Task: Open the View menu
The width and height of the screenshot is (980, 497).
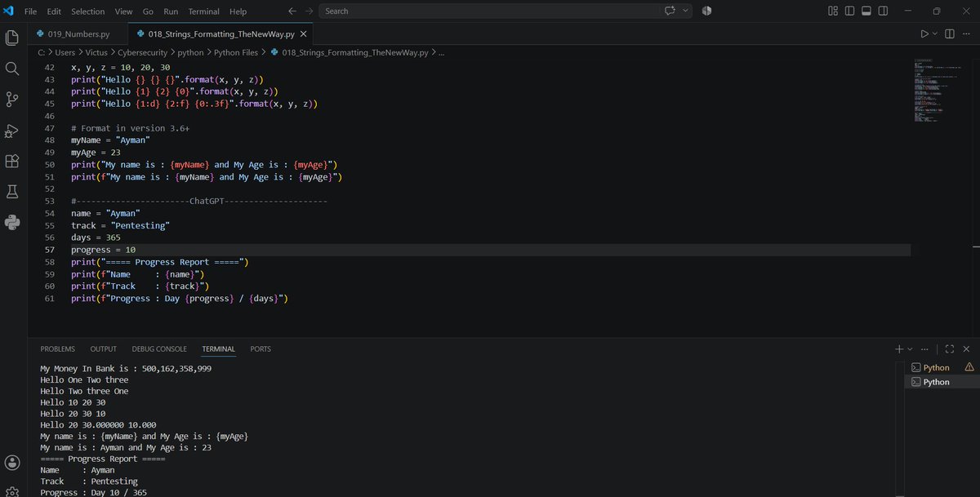Action: click(123, 11)
